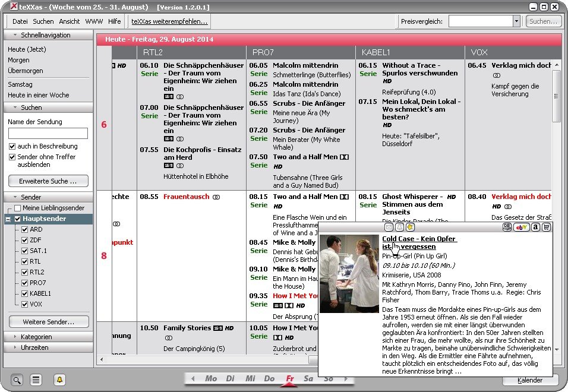Click the 16:9 icon under Die Kochprofis
The width and height of the screenshot is (568, 392).
169,166
